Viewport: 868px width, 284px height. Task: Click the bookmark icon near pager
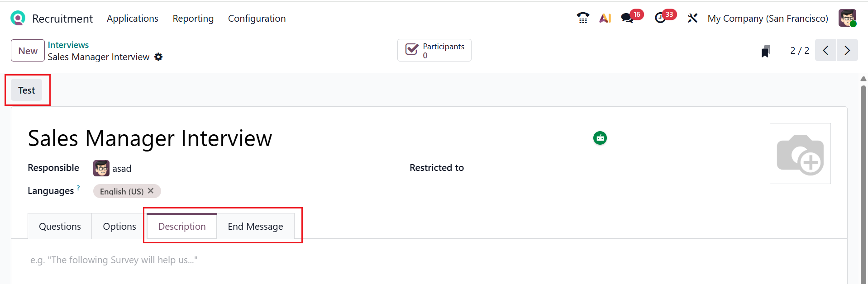(x=766, y=51)
